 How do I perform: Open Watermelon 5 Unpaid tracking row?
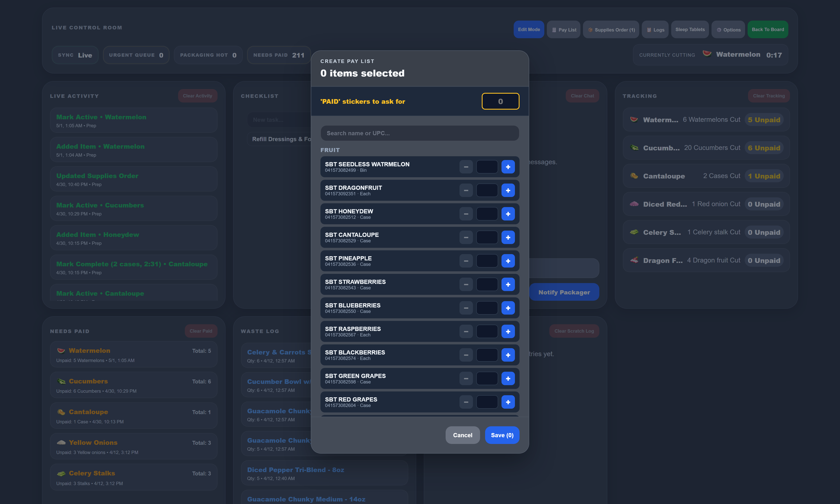point(706,119)
